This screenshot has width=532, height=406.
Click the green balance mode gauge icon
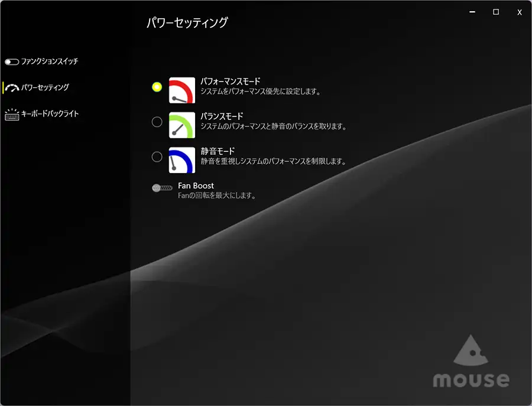182,125
